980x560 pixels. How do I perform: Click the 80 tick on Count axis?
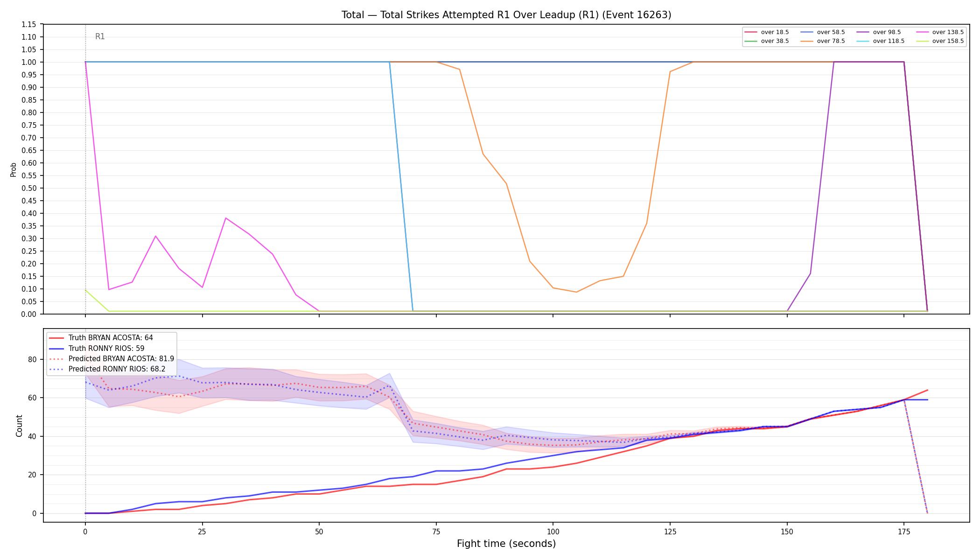pyautogui.click(x=32, y=359)
